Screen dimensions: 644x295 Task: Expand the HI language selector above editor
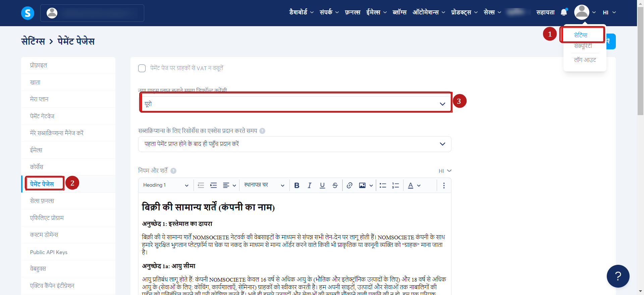click(x=445, y=171)
